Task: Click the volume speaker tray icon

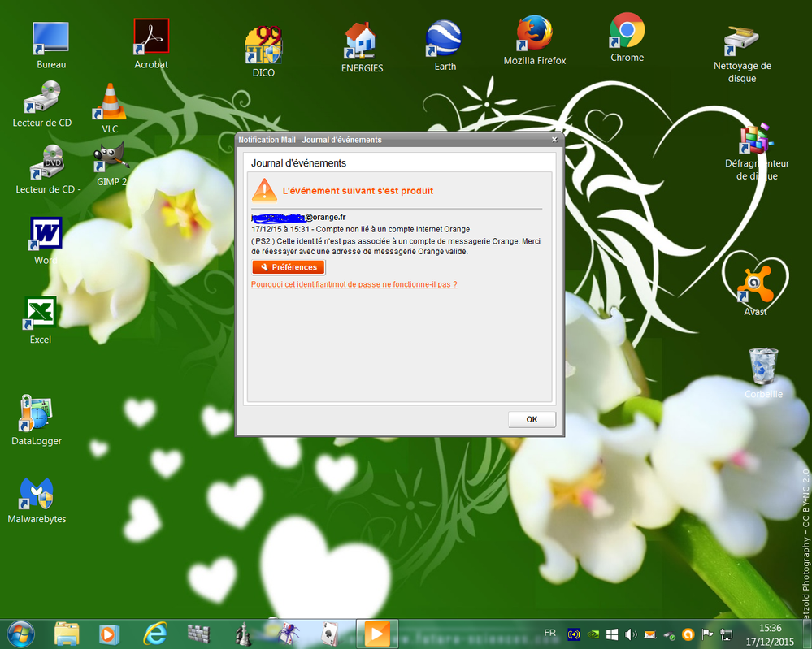Action: point(631,634)
